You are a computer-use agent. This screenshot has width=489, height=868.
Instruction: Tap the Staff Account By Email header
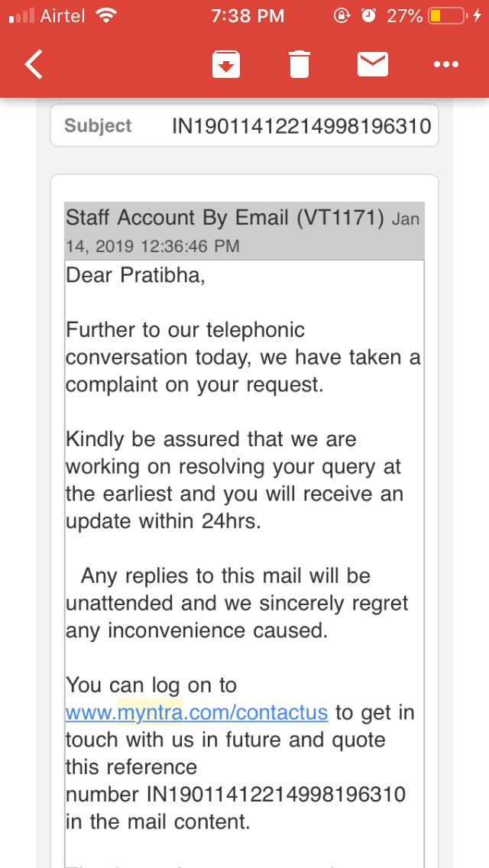coord(224,218)
